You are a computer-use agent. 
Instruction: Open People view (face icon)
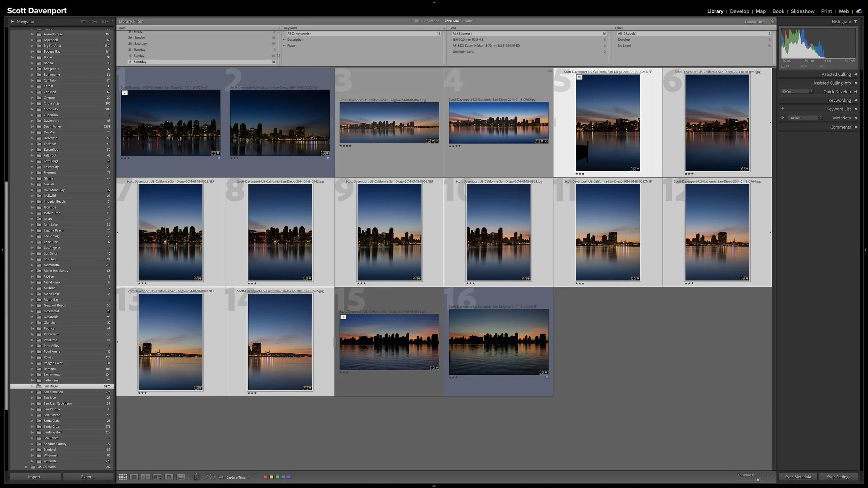pos(169,477)
